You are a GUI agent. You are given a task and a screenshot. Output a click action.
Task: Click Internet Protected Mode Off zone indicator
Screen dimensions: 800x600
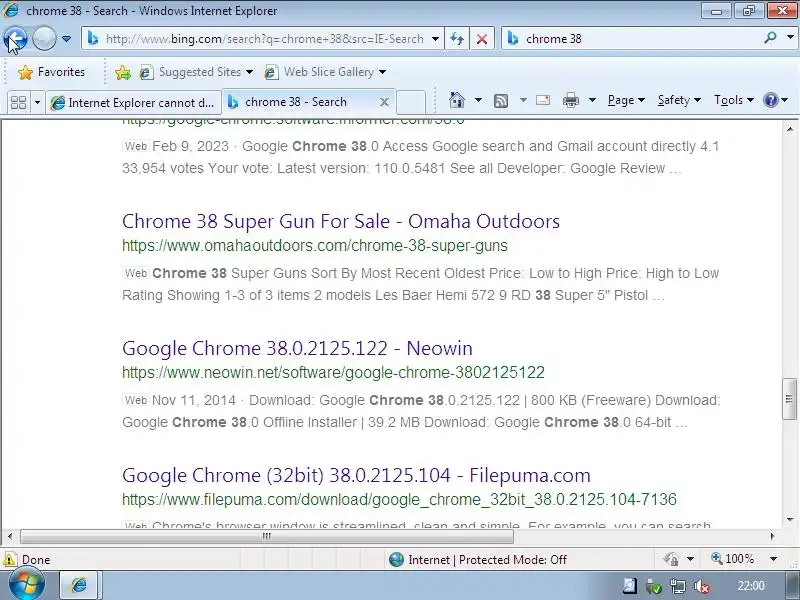pyautogui.click(x=478, y=560)
